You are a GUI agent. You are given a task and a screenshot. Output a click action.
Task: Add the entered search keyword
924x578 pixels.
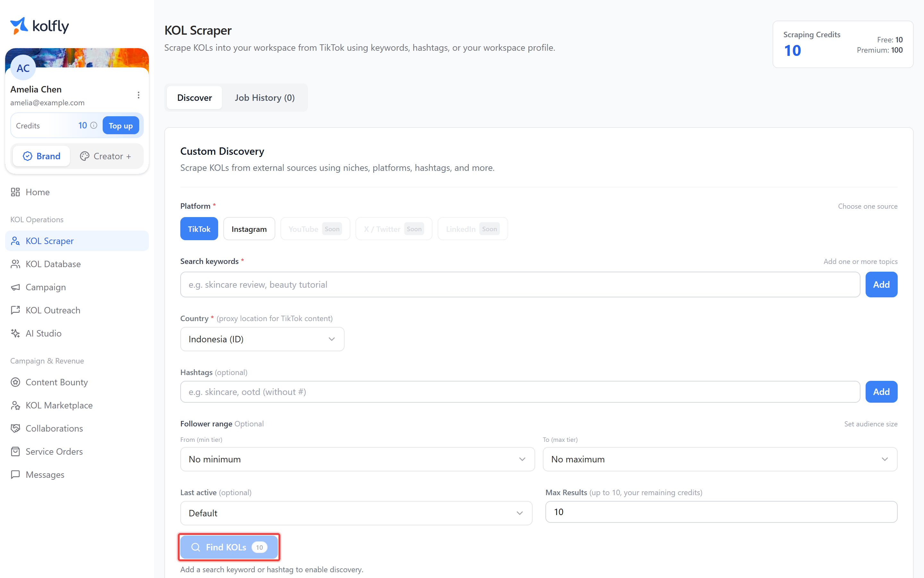click(x=881, y=285)
